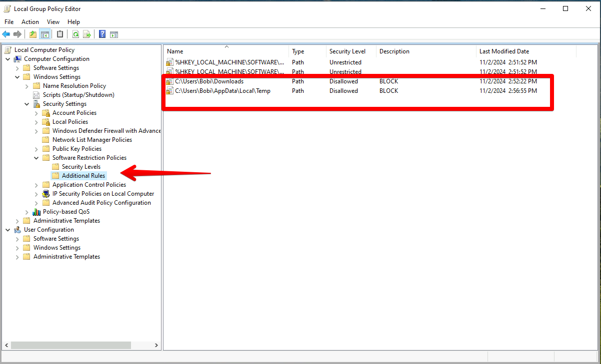Select the Security Levels folder

click(x=80, y=167)
